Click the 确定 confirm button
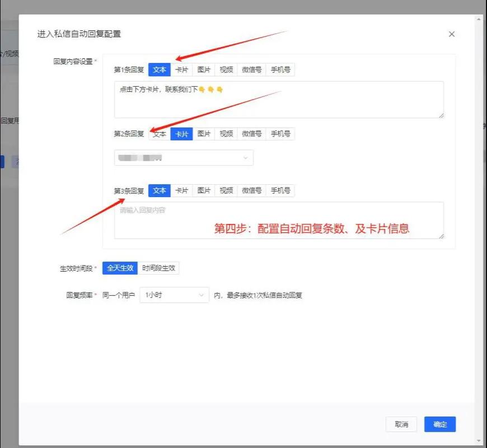The width and height of the screenshot is (487, 448). point(440,424)
